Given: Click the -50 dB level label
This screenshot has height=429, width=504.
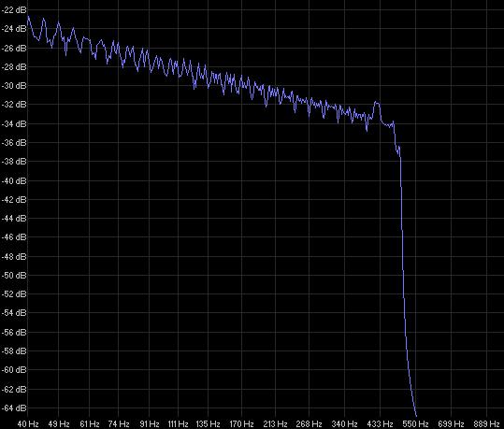Looking at the screenshot, I should [14, 276].
